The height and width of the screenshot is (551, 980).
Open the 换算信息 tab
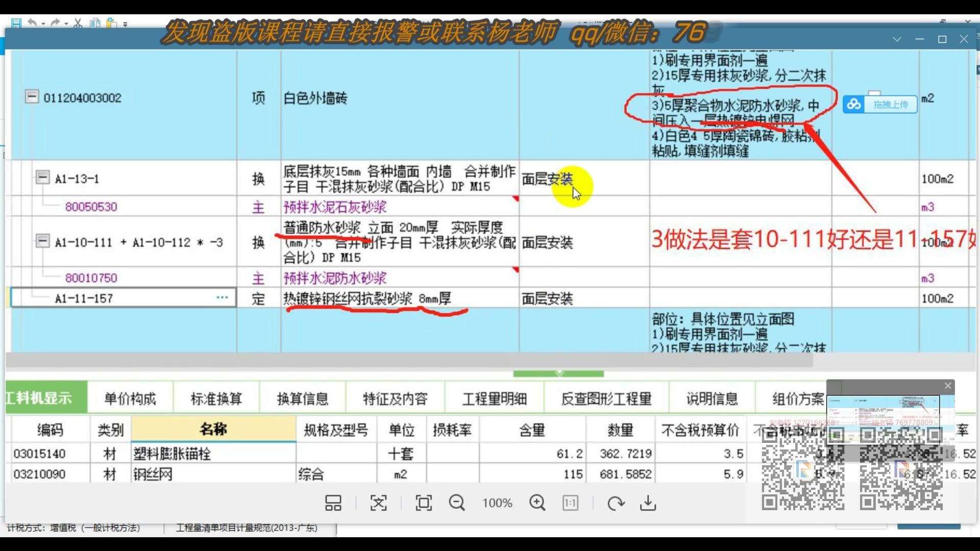302,398
